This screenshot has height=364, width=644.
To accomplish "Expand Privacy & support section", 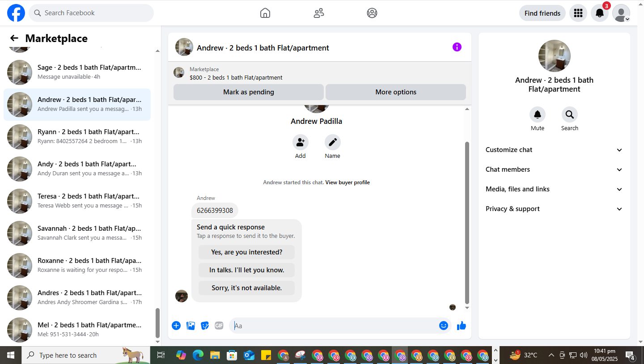I will 554,209.
